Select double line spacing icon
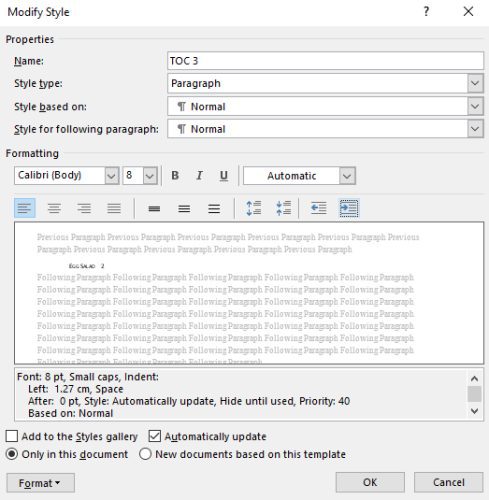The width and height of the screenshot is (489, 500). click(x=214, y=208)
